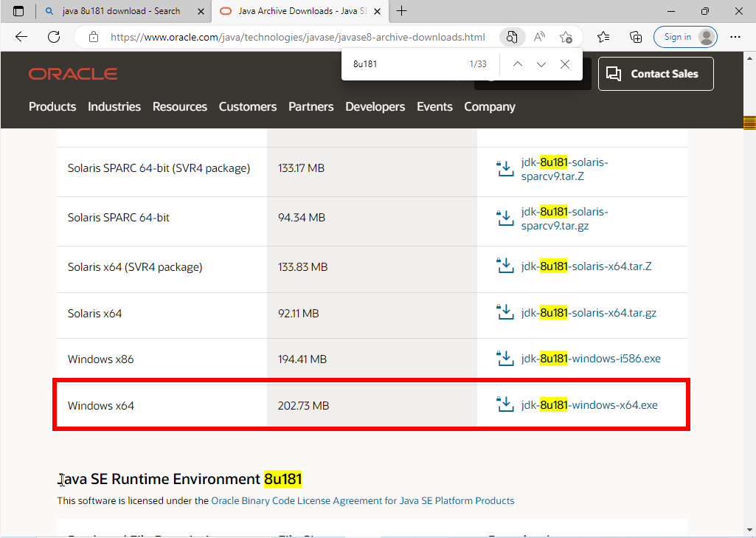Click the page scroll up arrow
The image size is (756, 538).
coord(749,58)
